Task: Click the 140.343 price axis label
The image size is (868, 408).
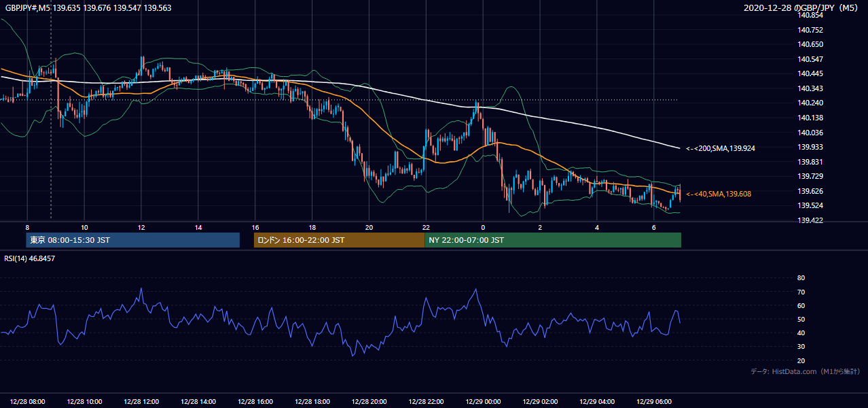Action: pyautogui.click(x=811, y=88)
